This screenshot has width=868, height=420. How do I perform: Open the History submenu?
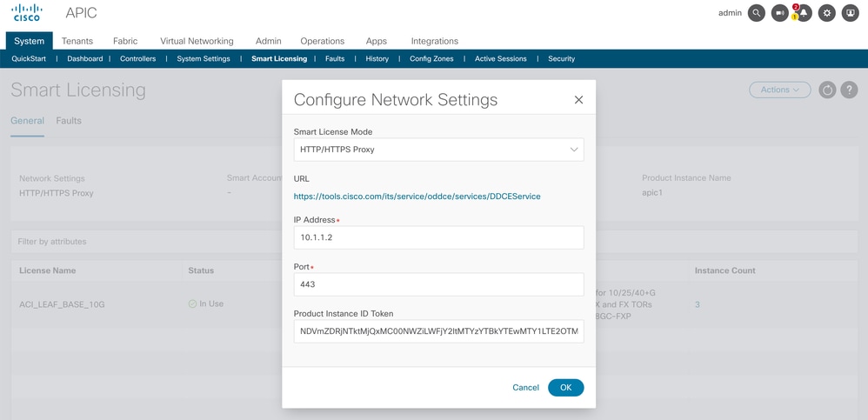[x=377, y=58]
